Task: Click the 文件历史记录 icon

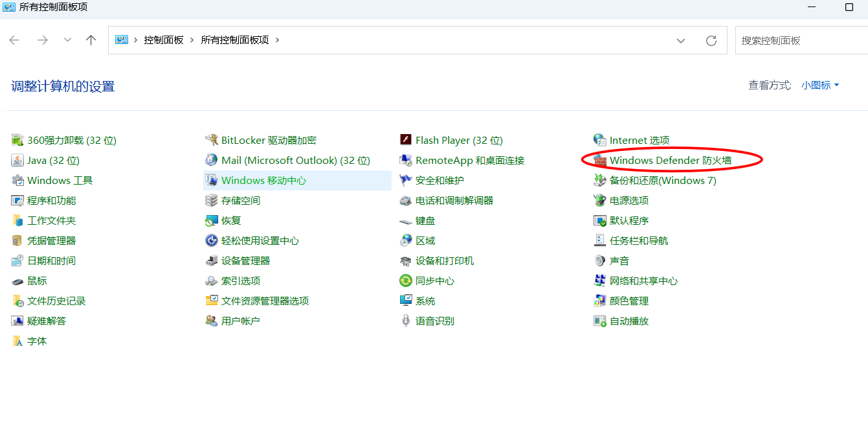Action: click(x=17, y=301)
